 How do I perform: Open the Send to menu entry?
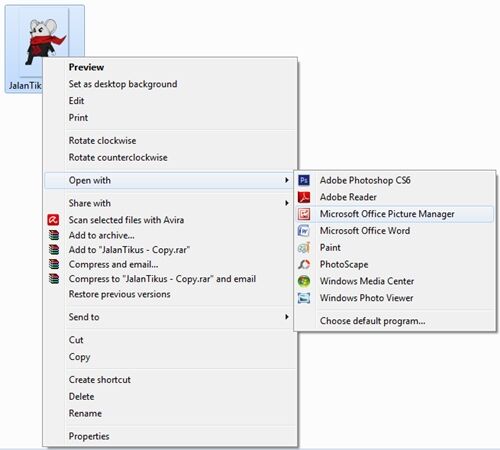click(x=168, y=317)
